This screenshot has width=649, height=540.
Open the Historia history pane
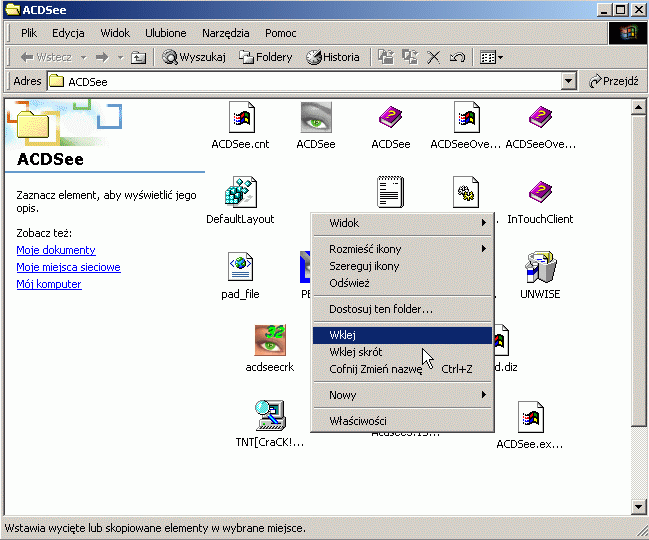coord(333,57)
